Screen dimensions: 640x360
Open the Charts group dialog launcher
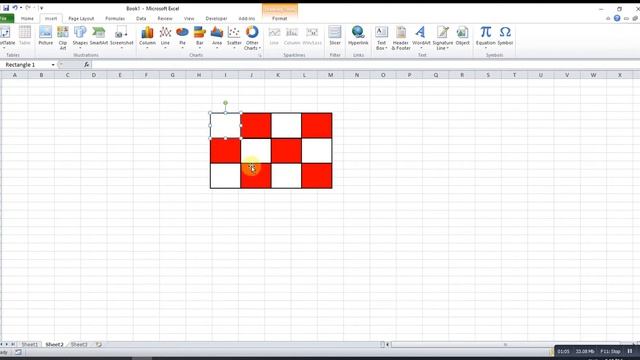tap(260, 55)
